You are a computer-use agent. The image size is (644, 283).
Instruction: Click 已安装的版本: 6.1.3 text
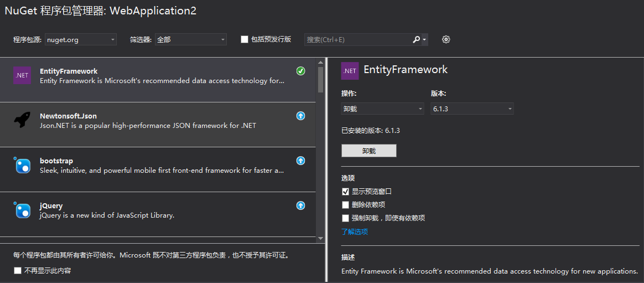371,131
